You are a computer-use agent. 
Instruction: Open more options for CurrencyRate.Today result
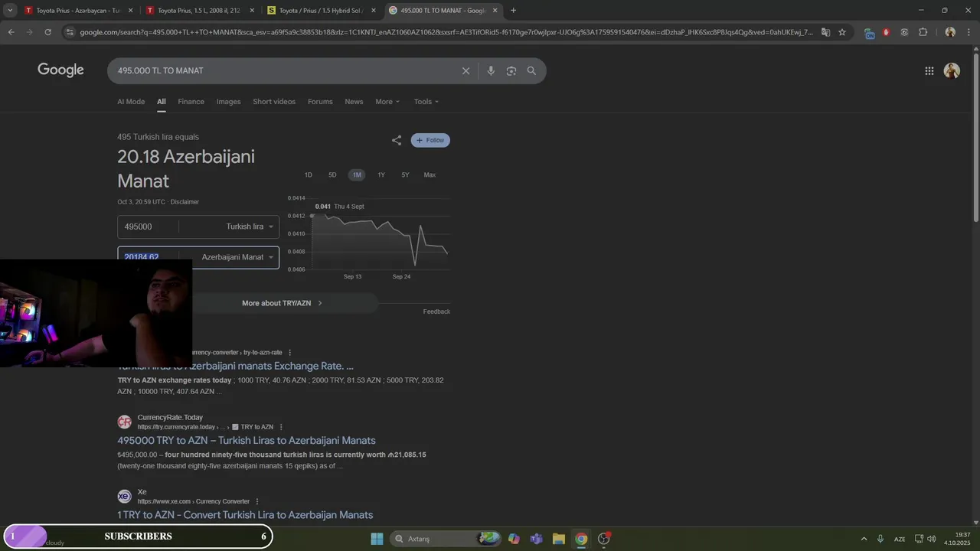click(x=281, y=427)
